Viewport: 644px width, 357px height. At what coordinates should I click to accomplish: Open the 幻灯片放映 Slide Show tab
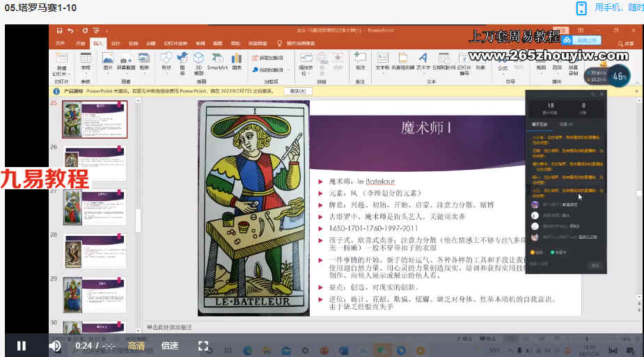(175, 43)
